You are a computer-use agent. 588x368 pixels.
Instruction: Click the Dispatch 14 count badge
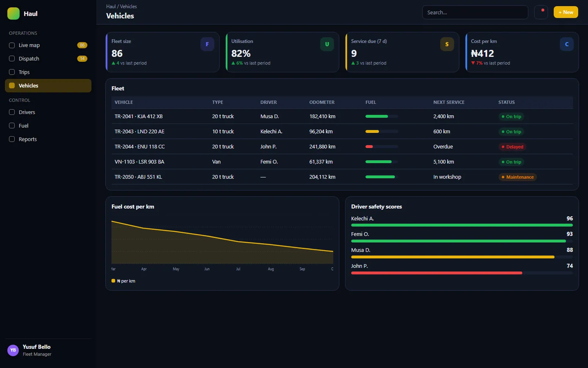(82, 59)
